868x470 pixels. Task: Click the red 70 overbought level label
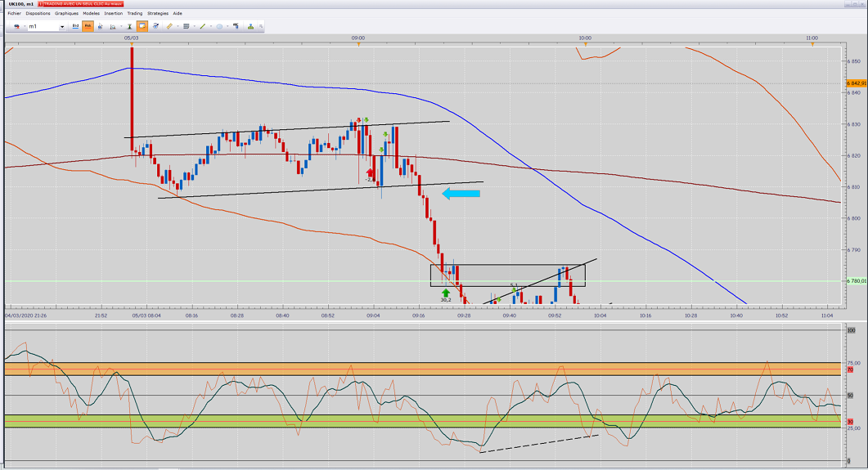850,369
